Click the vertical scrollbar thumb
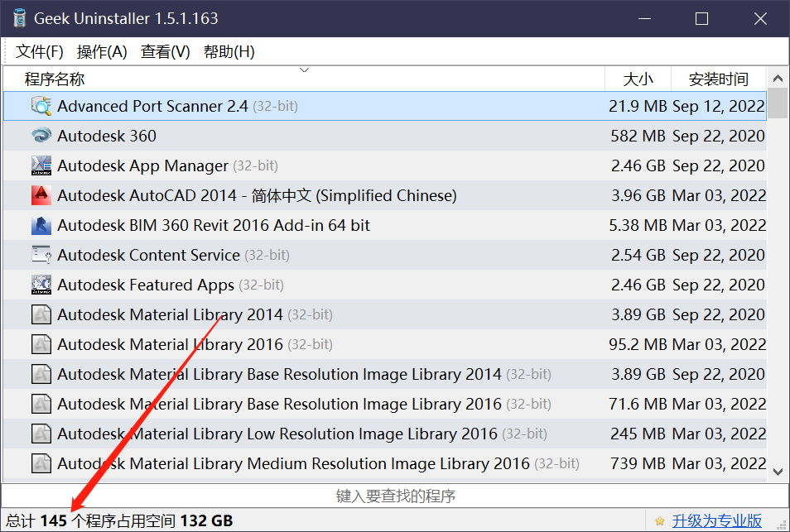 pos(778,103)
